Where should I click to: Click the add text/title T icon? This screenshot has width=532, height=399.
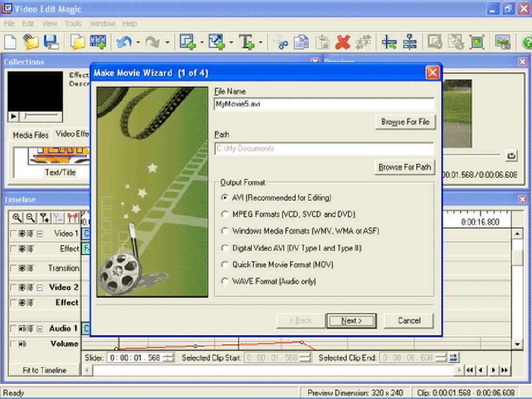coord(247,42)
